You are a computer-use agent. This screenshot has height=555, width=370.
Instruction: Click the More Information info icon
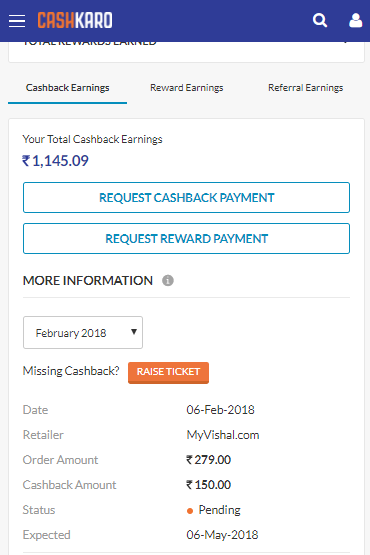(168, 281)
